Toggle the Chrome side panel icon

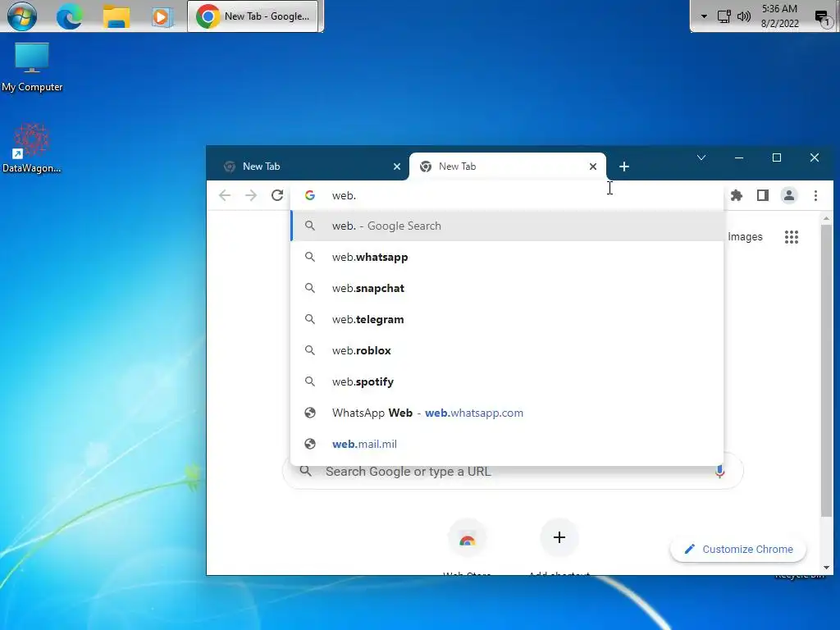pyautogui.click(x=763, y=195)
